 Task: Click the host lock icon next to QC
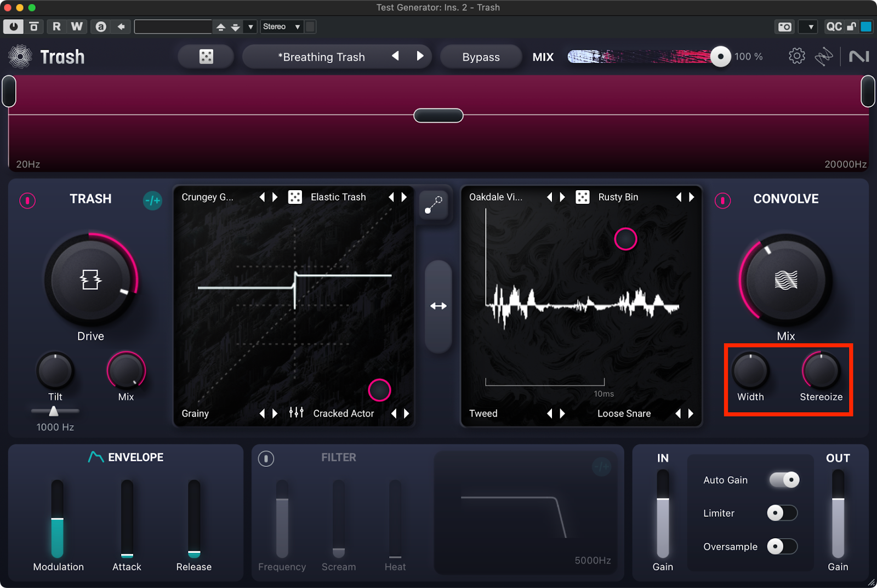851,26
